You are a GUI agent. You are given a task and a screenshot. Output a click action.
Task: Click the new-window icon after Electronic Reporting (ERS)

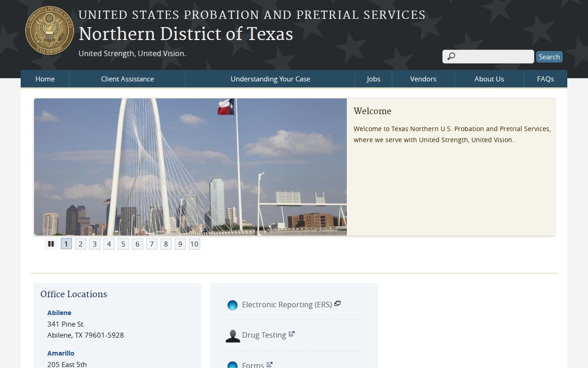337,304
